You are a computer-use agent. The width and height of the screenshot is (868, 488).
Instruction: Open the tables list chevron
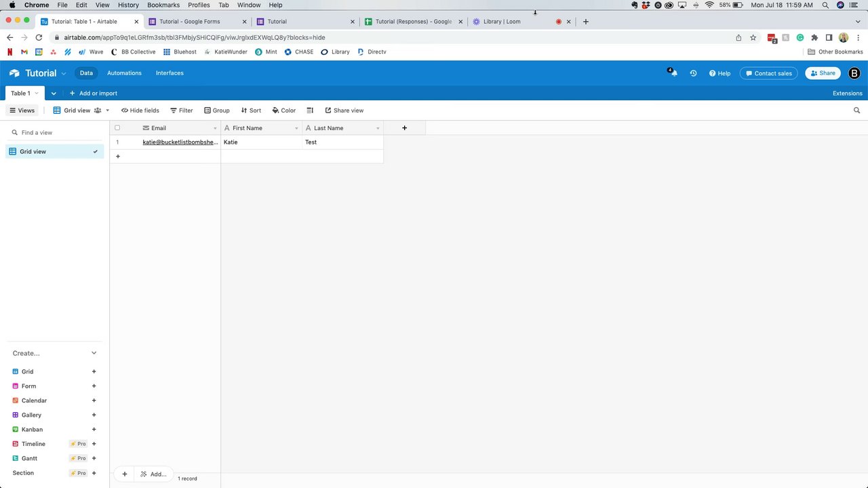coord(54,94)
